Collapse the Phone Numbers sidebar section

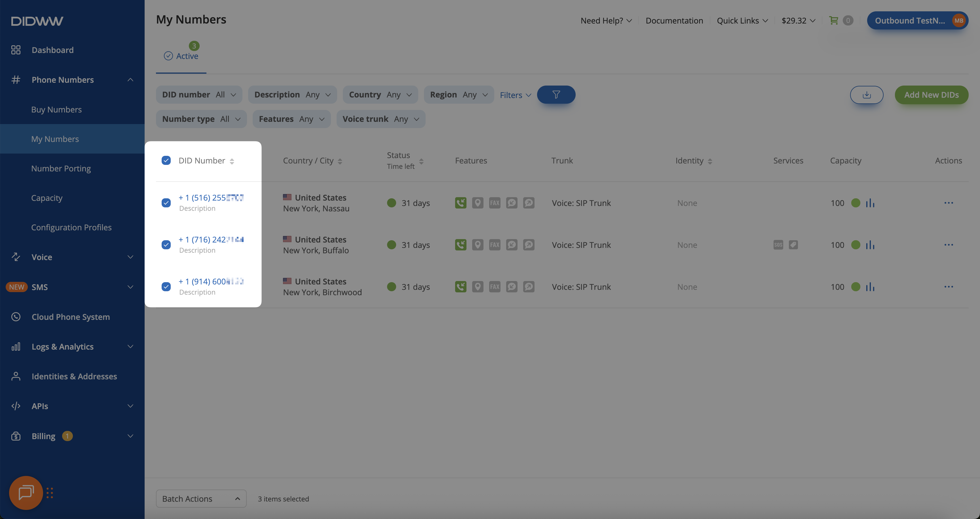pos(72,80)
